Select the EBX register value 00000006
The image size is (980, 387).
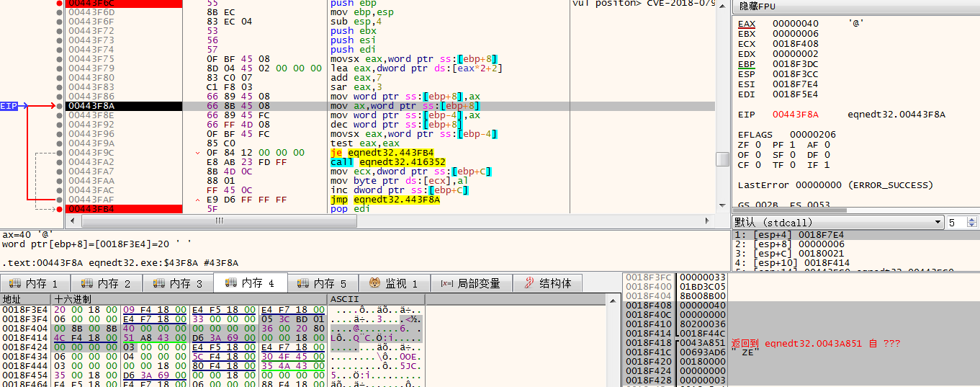795,34
